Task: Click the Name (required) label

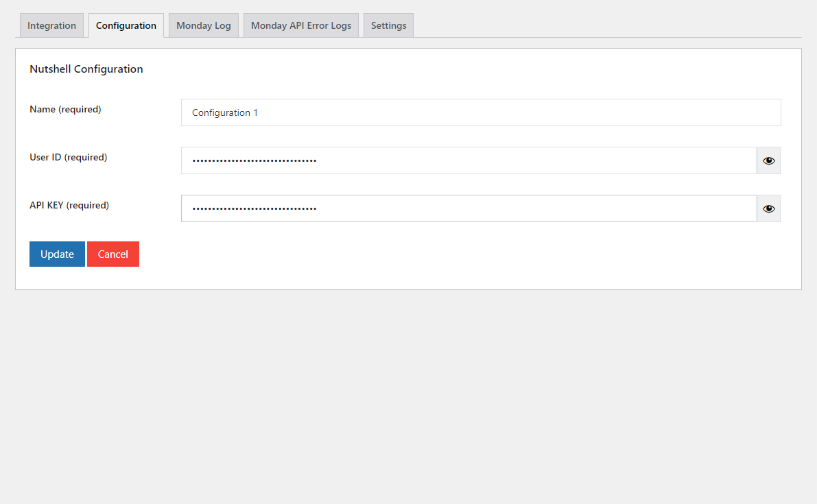Action: [x=65, y=109]
